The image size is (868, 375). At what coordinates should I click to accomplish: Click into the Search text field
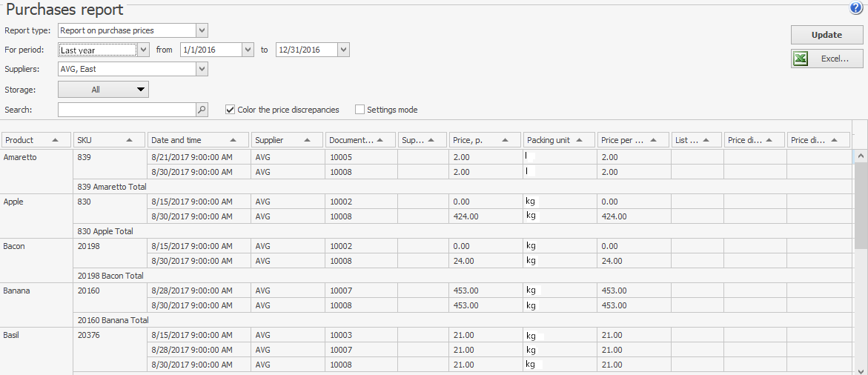[x=126, y=110]
